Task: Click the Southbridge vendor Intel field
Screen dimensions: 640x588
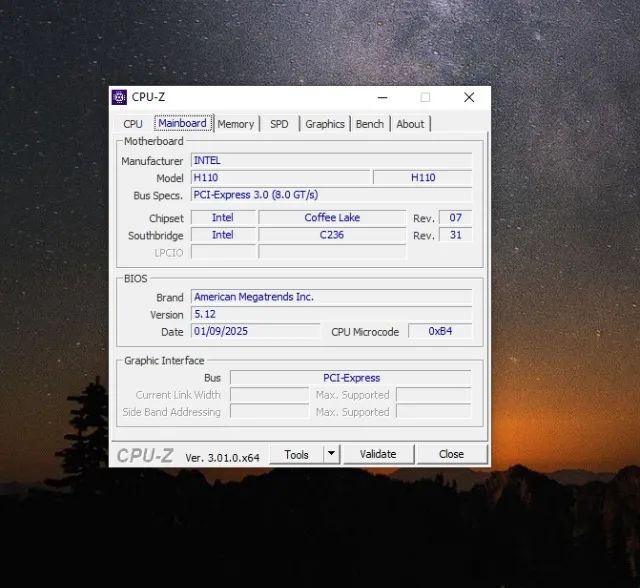Action: pos(223,235)
